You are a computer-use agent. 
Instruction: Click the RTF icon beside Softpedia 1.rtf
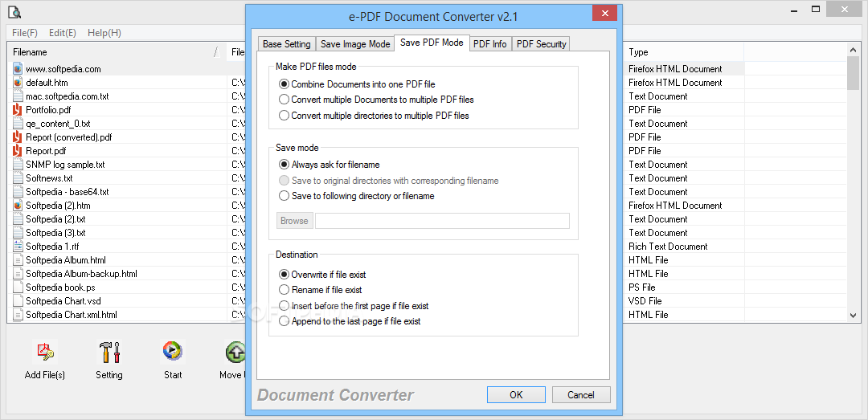(17, 247)
